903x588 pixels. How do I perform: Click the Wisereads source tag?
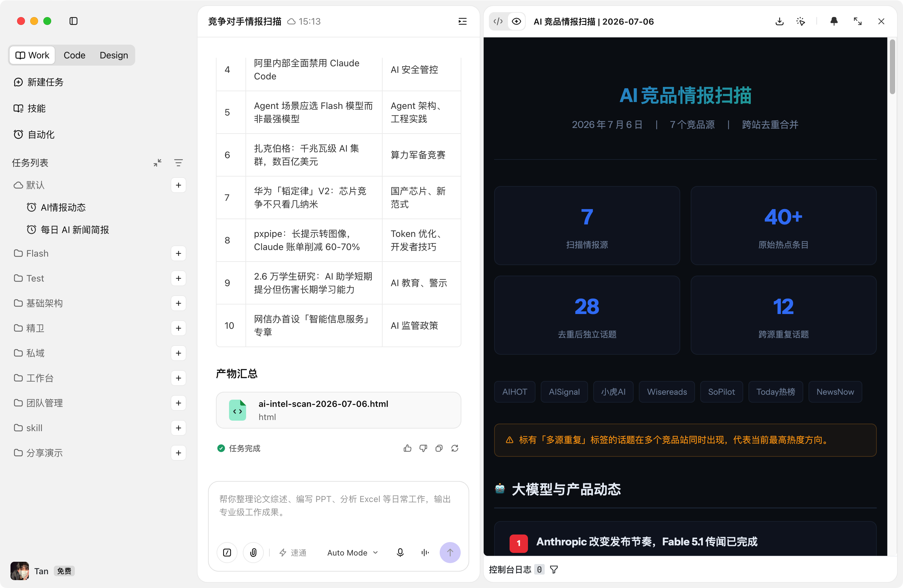pyautogui.click(x=667, y=392)
